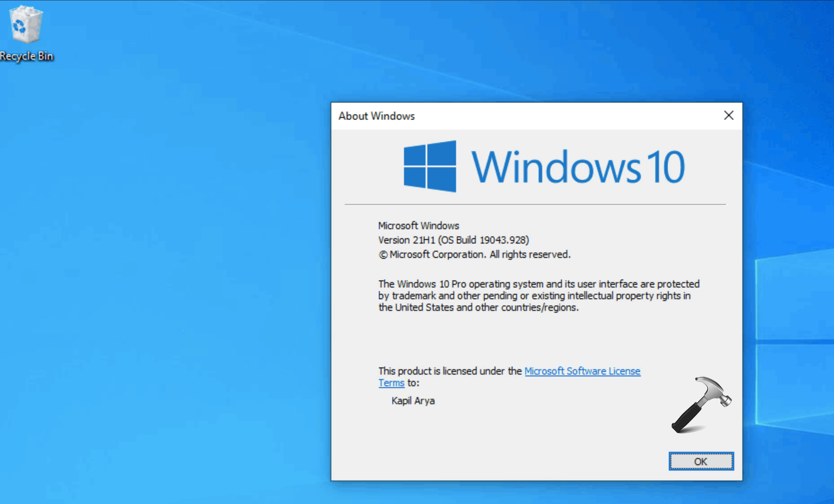The height and width of the screenshot is (504, 834).
Task: Click the Microsoft Windows text line
Action: pos(418,226)
